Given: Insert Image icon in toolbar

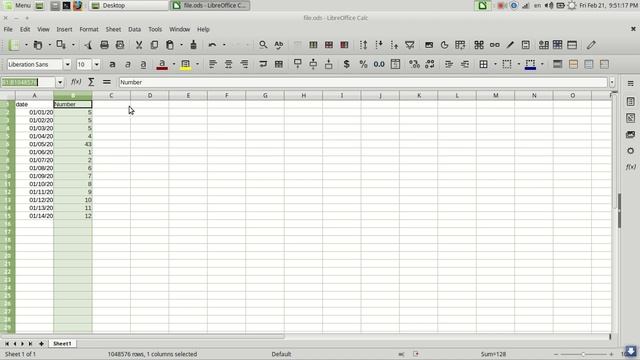Looking at the screenshot, I should coord(429,45).
